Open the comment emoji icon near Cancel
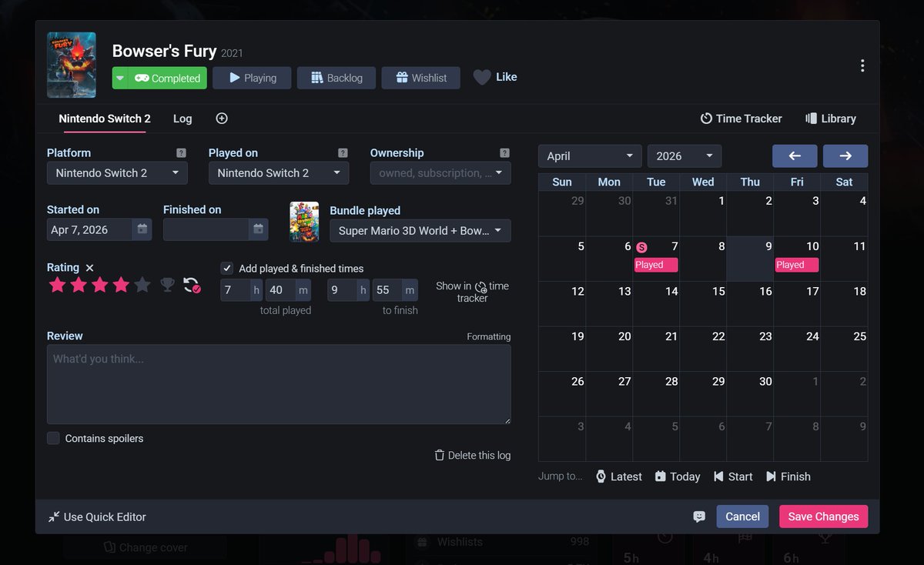The width and height of the screenshot is (924, 565). click(699, 517)
